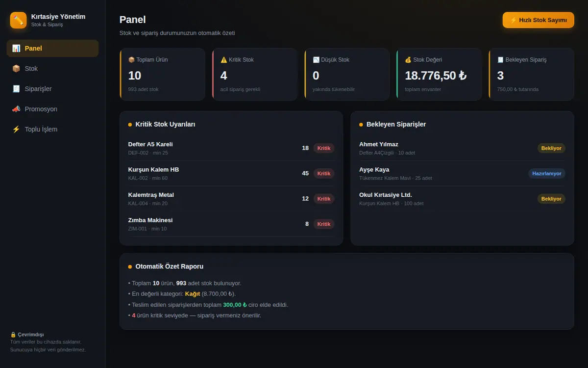Open the Siparişler page

click(x=52, y=89)
